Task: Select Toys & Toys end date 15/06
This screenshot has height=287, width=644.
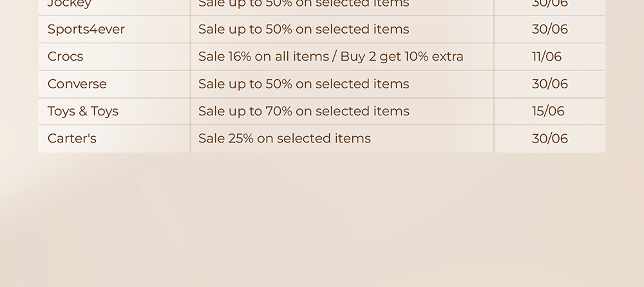Action: [548, 112]
